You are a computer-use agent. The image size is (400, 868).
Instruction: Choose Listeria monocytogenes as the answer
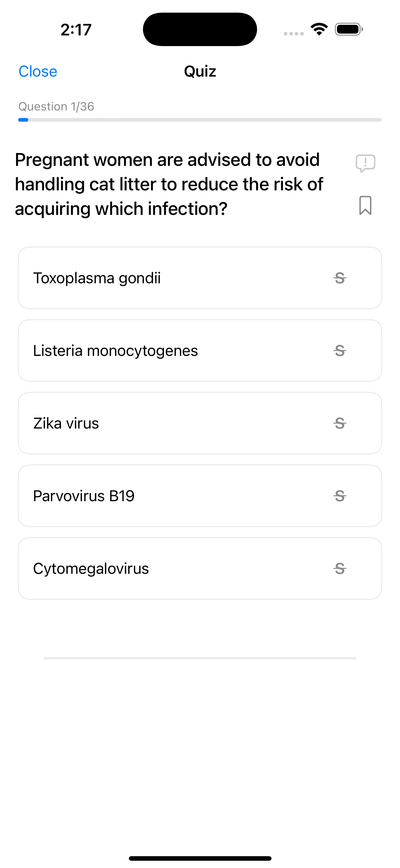[x=200, y=351]
